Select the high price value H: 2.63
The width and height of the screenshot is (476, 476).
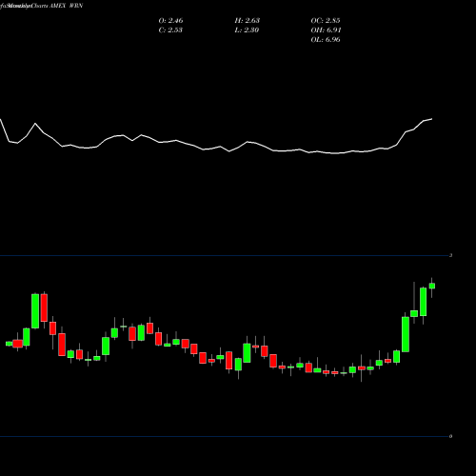point(248,21)
